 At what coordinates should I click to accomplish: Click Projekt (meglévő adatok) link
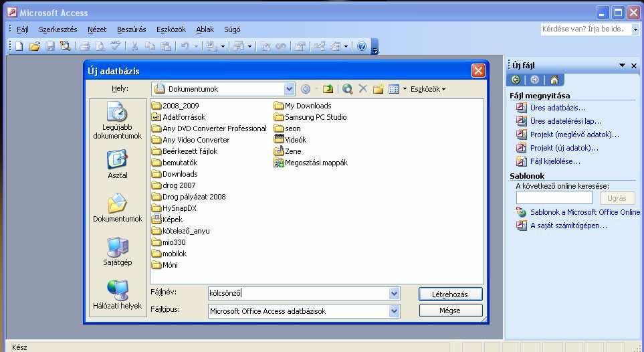click(x=574, y=135)
